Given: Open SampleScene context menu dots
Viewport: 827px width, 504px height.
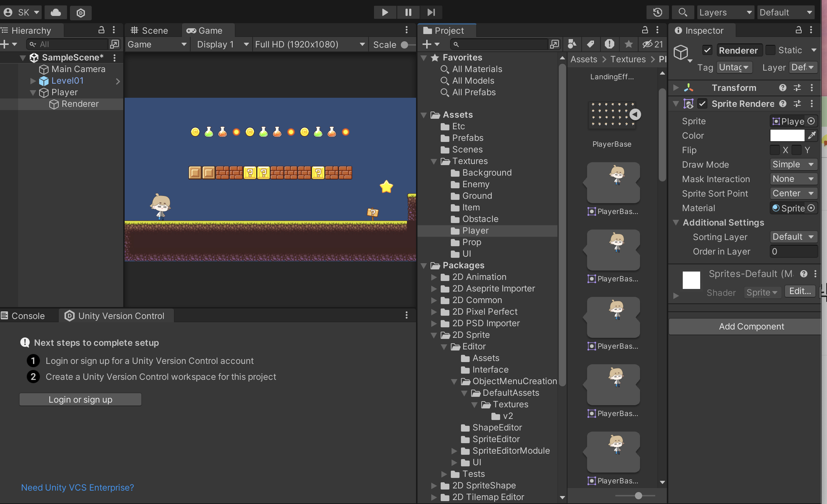Looking at the screenshot, I should point(115,58).
